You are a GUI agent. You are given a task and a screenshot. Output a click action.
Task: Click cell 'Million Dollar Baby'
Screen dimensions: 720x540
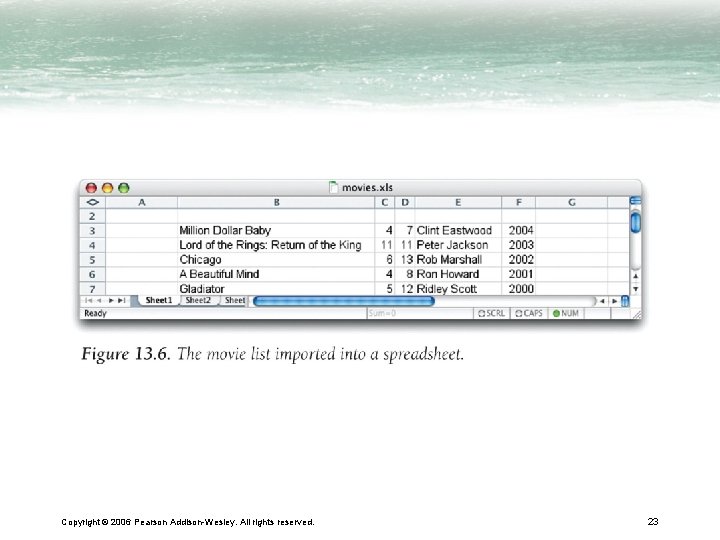pyautogui.click(x=276, y=231)
